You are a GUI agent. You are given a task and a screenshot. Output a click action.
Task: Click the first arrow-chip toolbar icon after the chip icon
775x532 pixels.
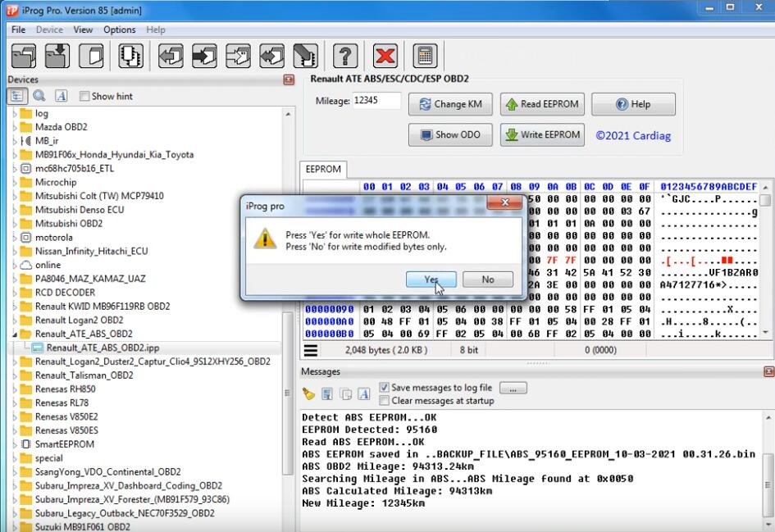(x=171, y=55)
